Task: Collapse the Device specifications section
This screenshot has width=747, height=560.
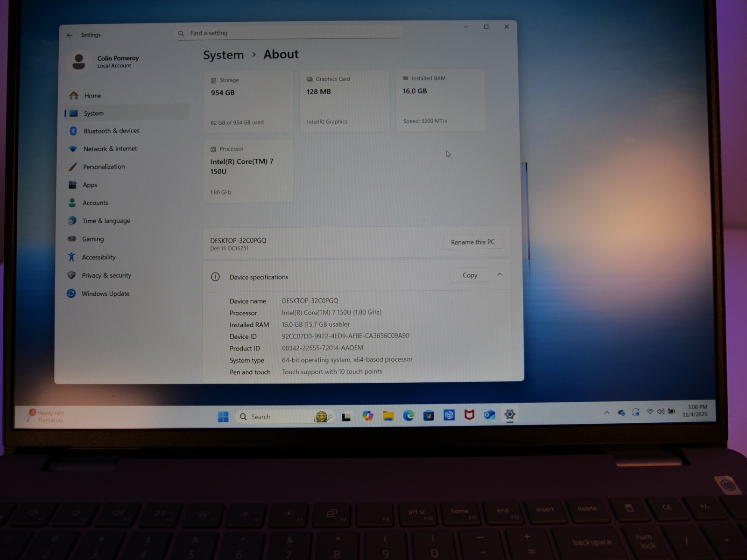Action: 500,275
